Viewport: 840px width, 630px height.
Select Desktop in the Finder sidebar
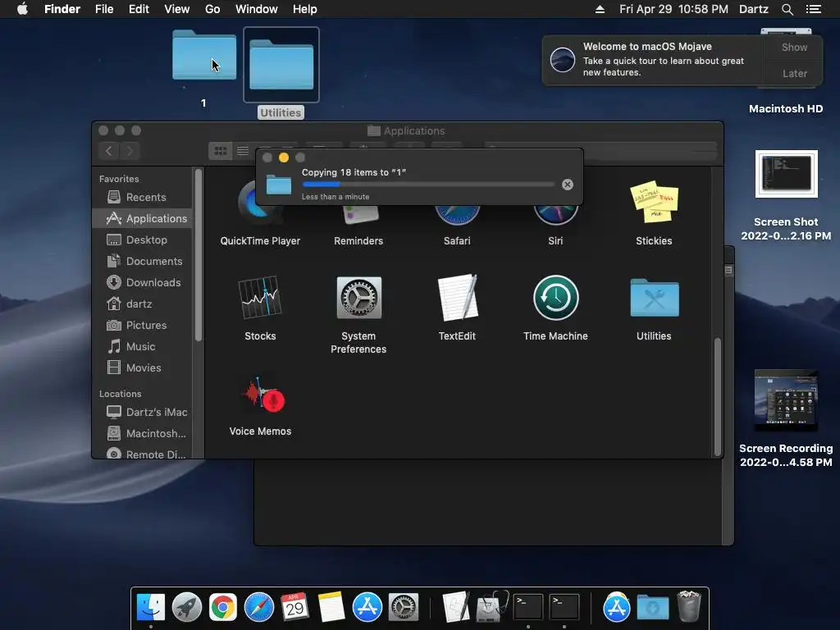coord(143,240)
